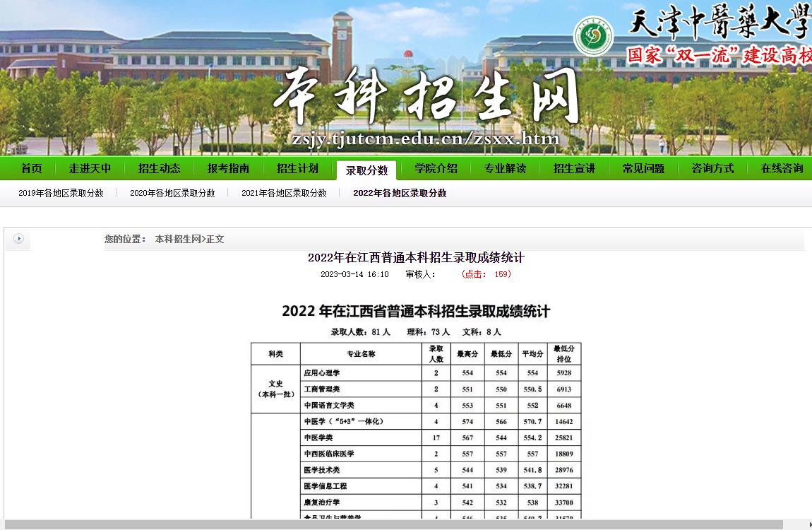Viewport: 812px width, 530px height.
Task: Click the 最高分 column header
Action: 467,354
